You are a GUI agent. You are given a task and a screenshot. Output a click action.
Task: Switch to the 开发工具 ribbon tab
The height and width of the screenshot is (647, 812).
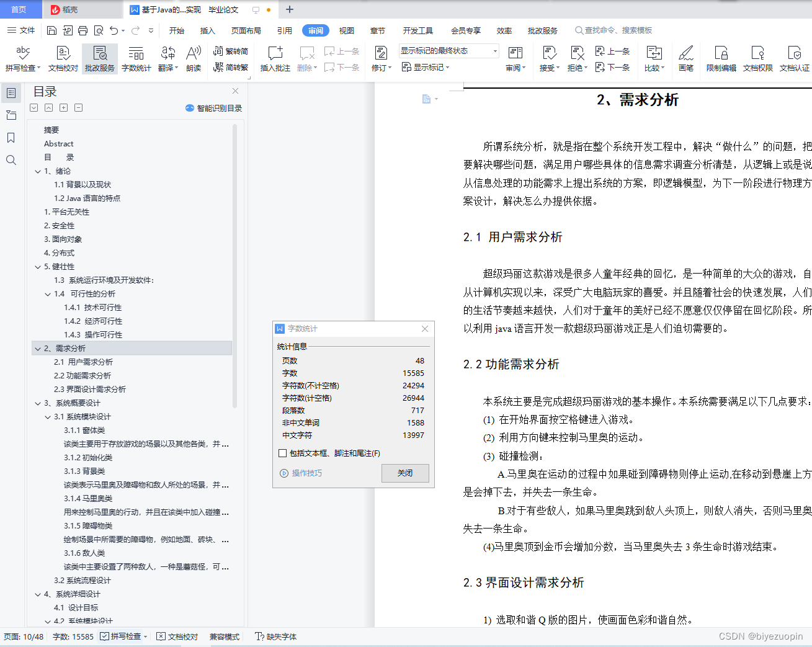coord(418,30)
